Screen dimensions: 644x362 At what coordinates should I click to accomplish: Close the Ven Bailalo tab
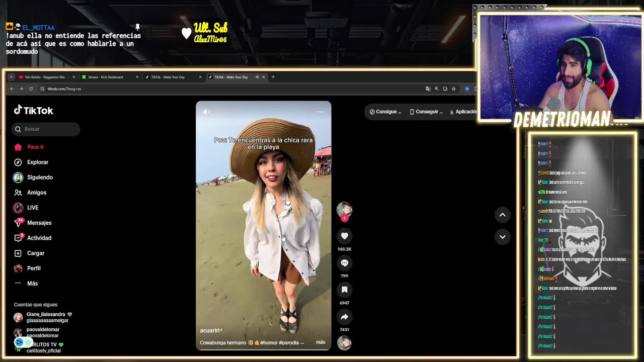coord(74,77)
